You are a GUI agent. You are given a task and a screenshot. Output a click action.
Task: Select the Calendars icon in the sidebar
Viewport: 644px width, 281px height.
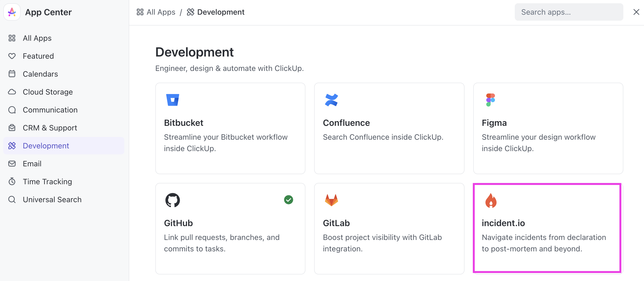pyautogui.click(x=12, y=74)
